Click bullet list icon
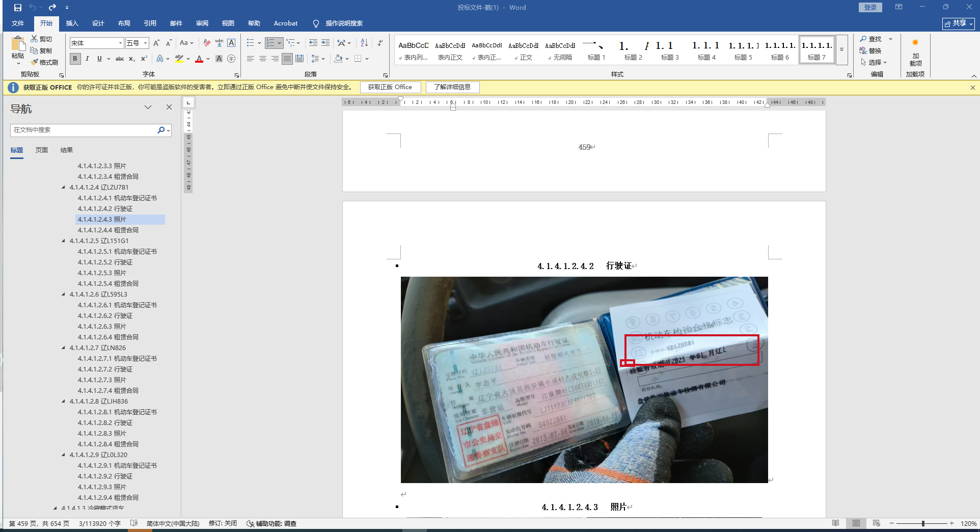Viewport: 980px width, 532px height. pos(251,43)
